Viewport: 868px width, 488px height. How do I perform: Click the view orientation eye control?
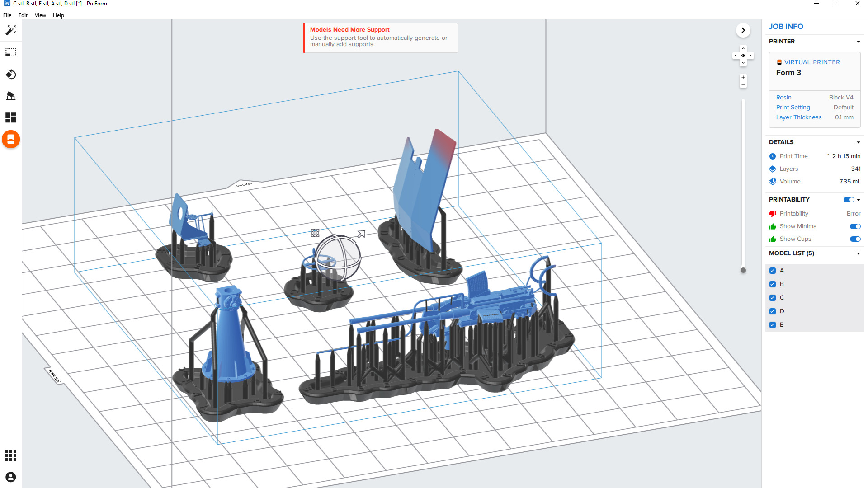coord(743,56)
